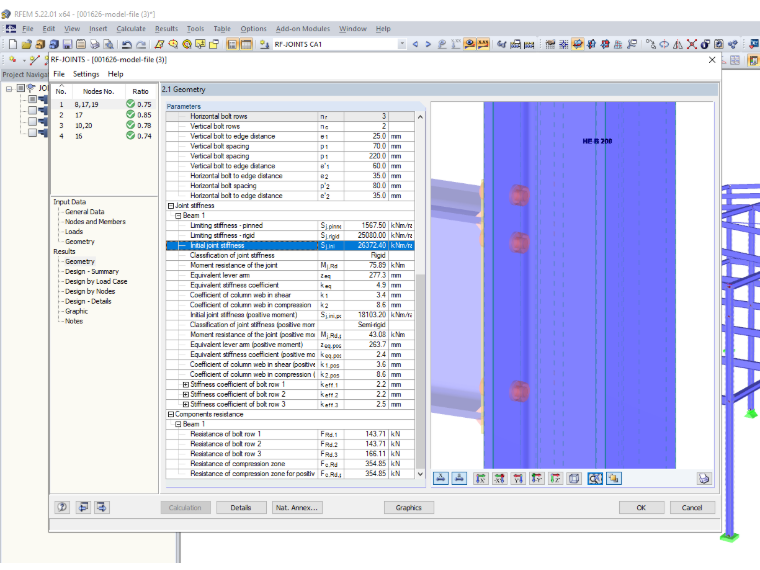
Task: Open the Settings menu in RF-JOINTS dialog
Action: 86,74
